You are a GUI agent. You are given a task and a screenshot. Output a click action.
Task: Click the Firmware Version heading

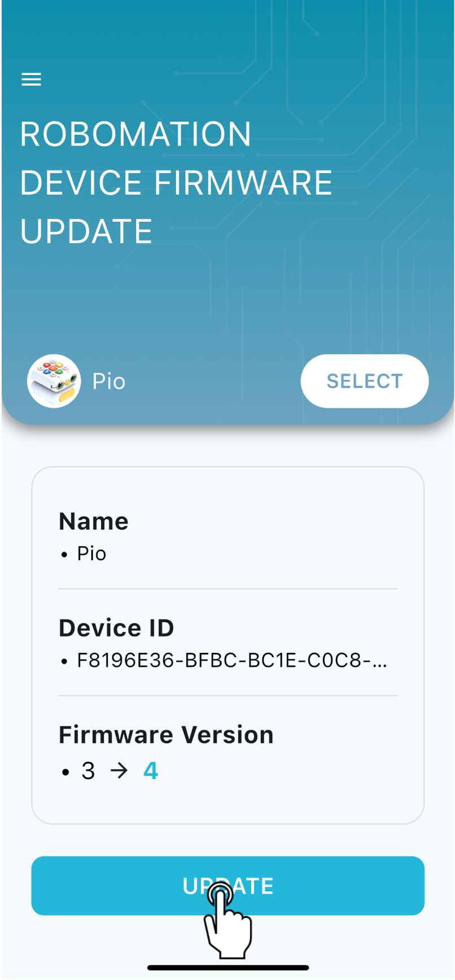(x=166, y=735)
